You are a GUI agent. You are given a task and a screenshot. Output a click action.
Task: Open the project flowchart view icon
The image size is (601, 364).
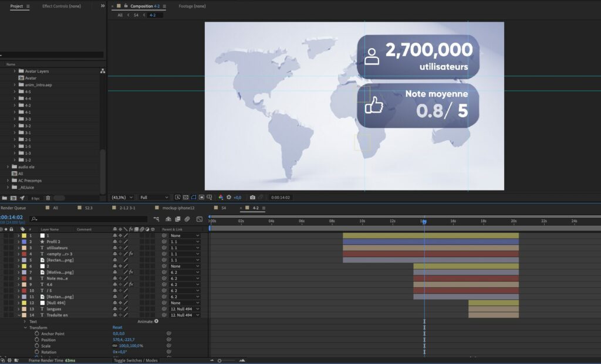pyautogui.click(x=103, y=71)
